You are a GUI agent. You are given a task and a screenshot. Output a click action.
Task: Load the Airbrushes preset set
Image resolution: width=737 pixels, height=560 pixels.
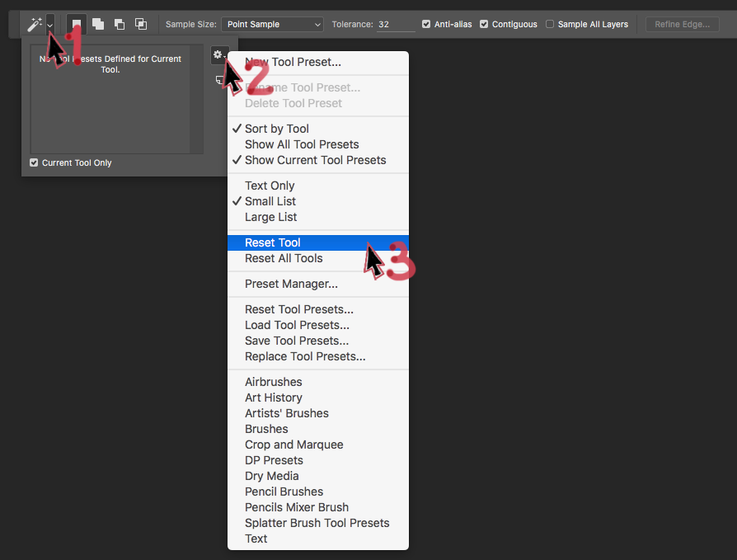318,382
